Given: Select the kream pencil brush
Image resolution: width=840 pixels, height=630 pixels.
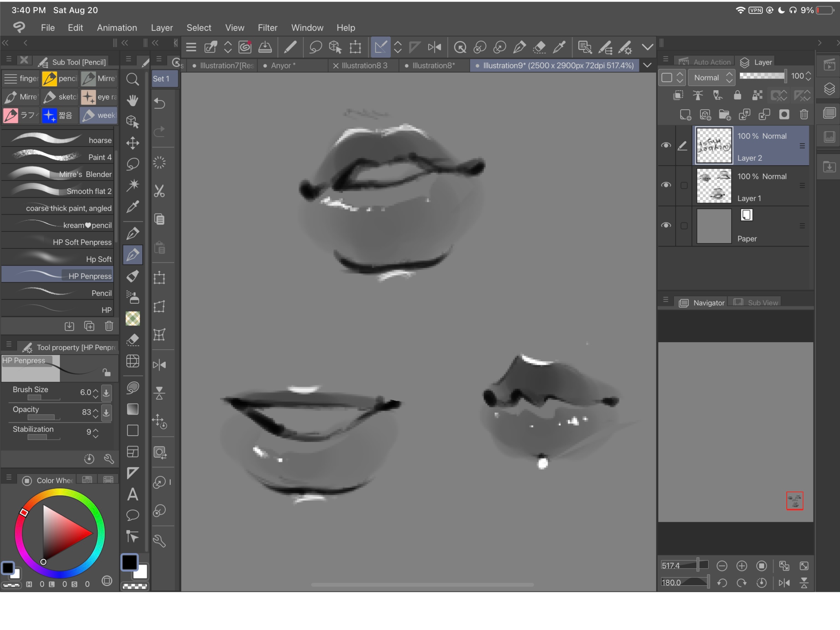Looking at the screenshot, I should (58, 225).
